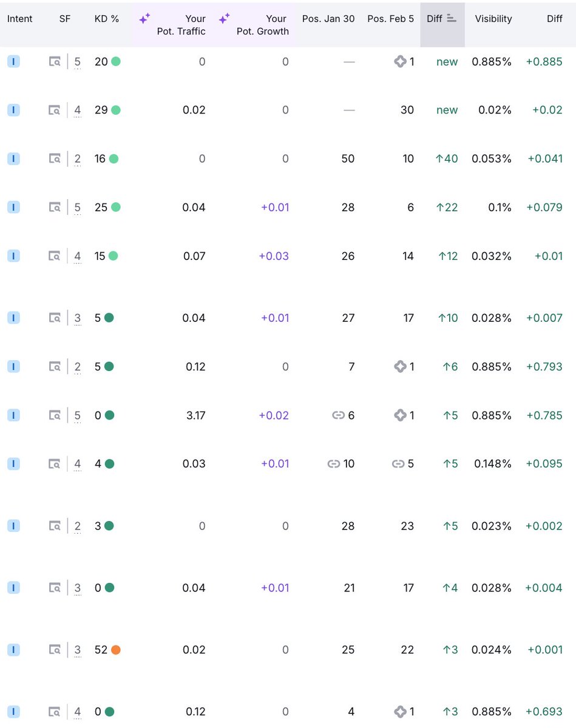
Task: Click the orange KD dot next to 52
Action: click(116, 650)
